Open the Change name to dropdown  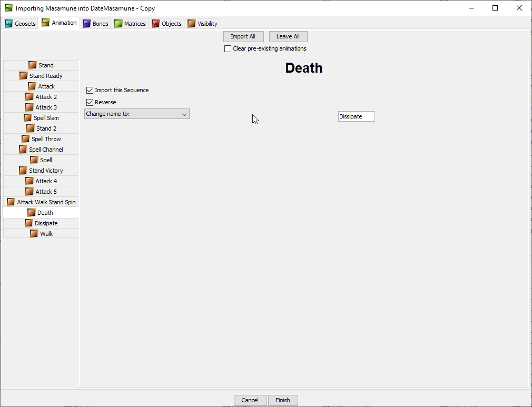point(137,114)
